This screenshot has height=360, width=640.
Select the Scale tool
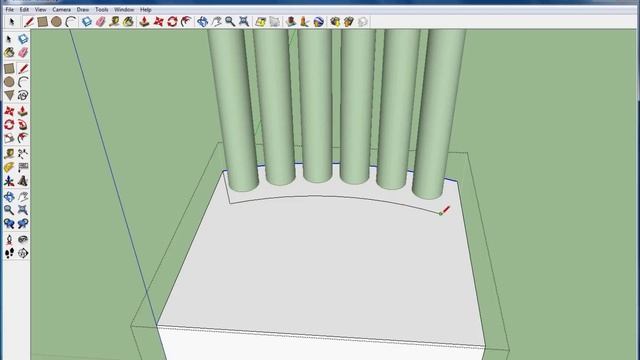[9, 138]
